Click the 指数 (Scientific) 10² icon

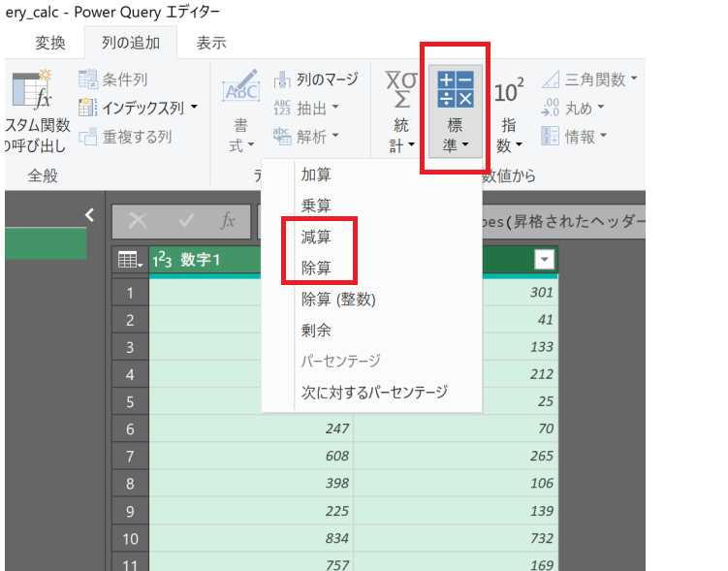pos(509,93)
